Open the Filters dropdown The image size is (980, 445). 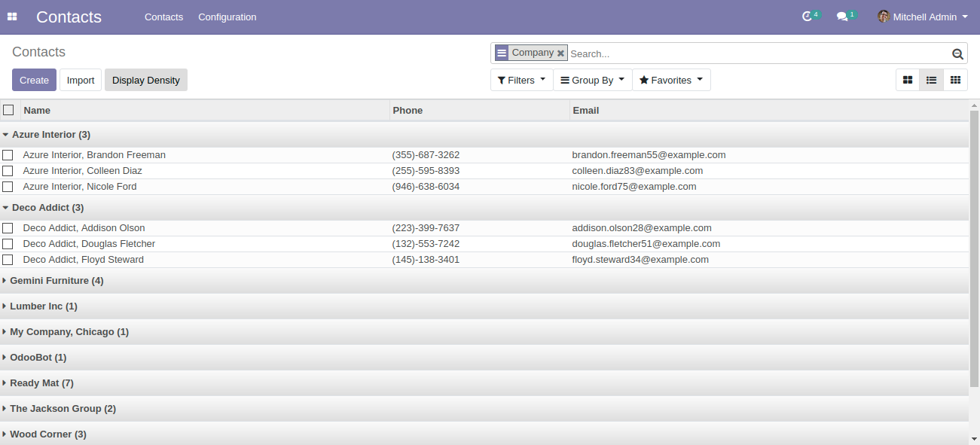coord(521,80)
